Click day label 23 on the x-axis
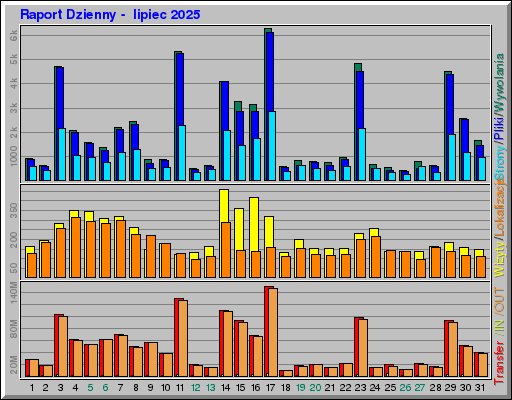This screenshot has width=512, height=400. [x=360, y=388]
